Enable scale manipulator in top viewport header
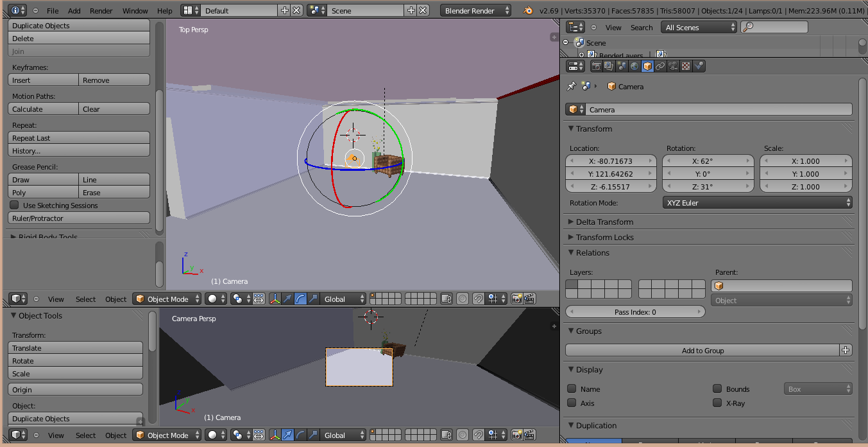Image resolution: width=868 pixels, height=447 pixels. (313, 299)
